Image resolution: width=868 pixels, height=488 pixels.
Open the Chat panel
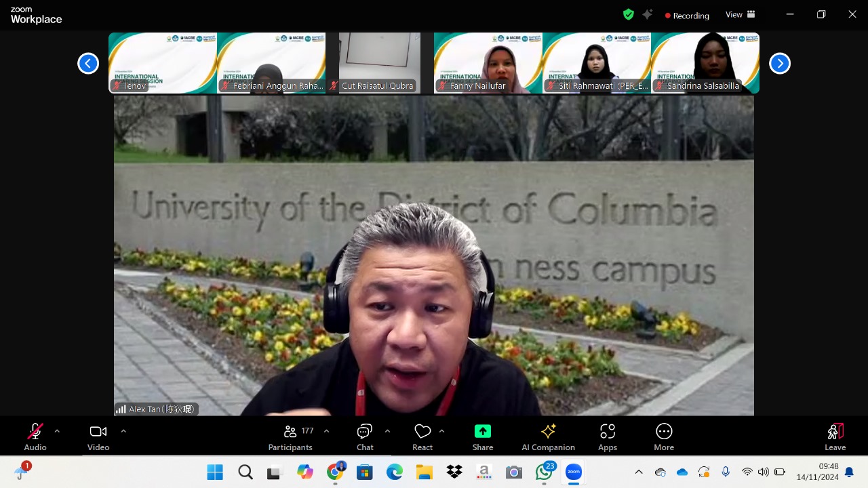365,437
